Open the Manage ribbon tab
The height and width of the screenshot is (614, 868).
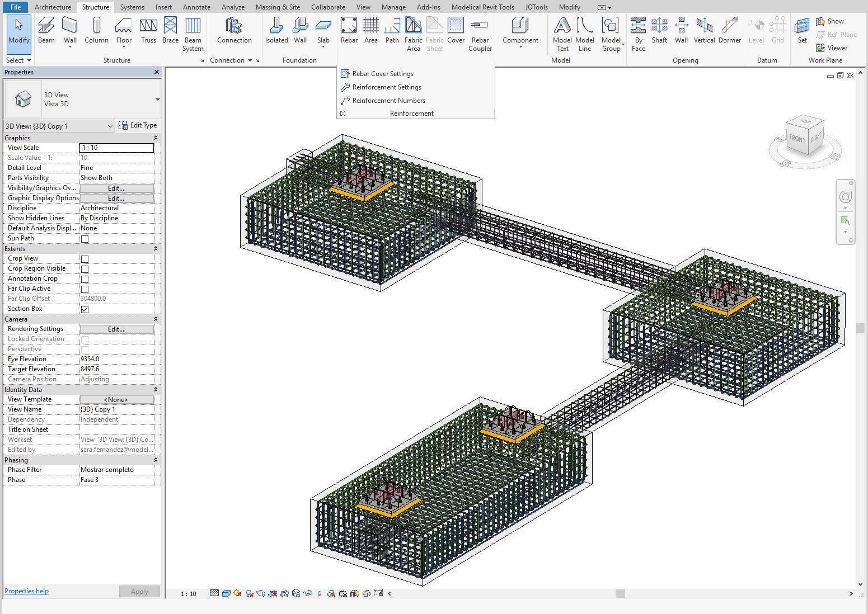(x=393, y=7)
